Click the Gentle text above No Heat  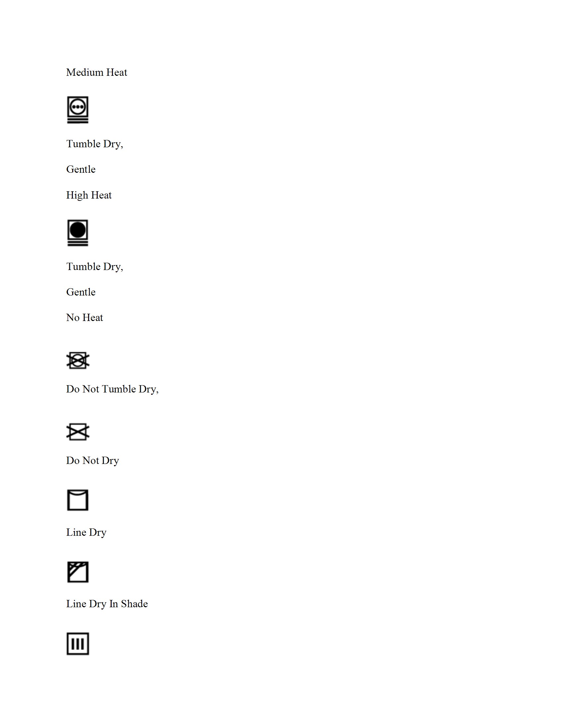[81, 292]
